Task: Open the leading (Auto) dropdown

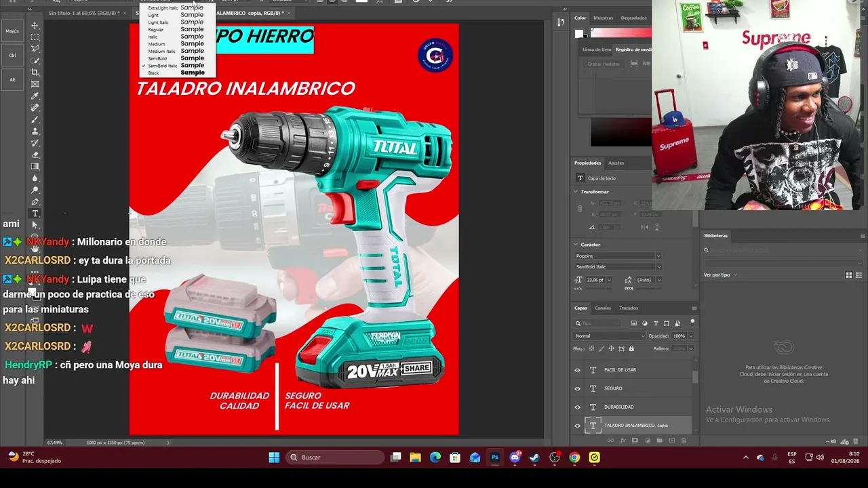Action: pos(658,280)
